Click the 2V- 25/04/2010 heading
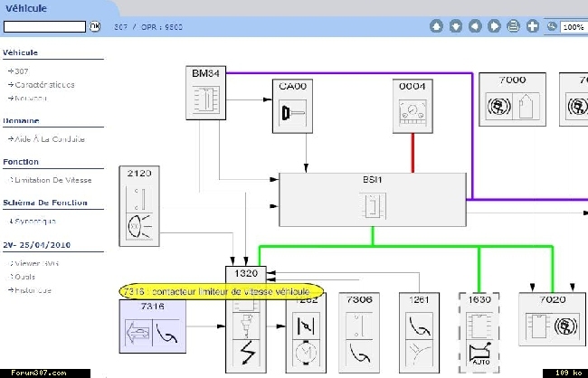 37,245
